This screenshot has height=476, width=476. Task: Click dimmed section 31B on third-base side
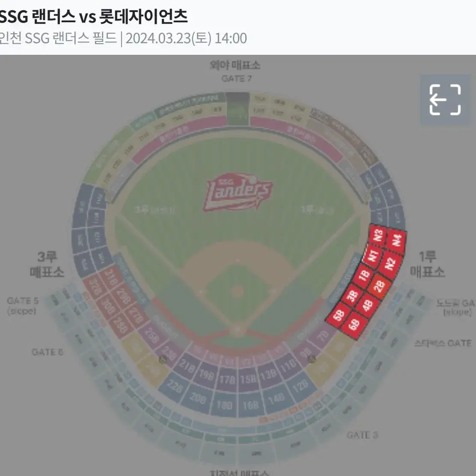tap(110, 279)
